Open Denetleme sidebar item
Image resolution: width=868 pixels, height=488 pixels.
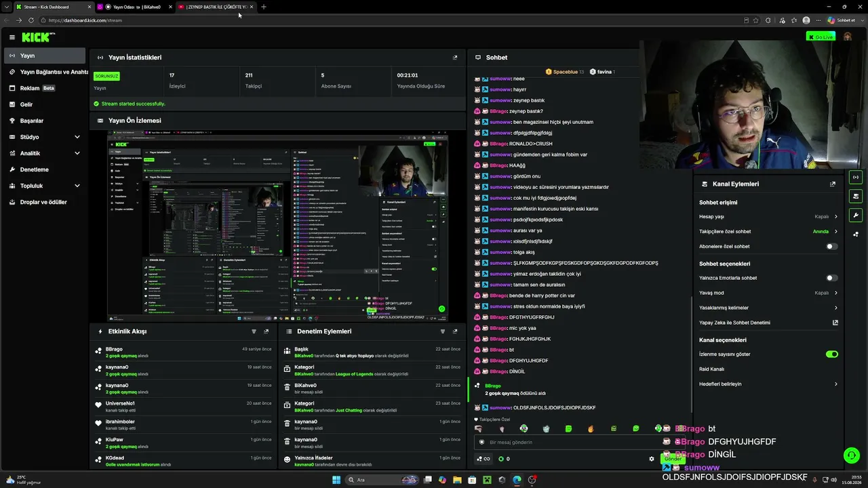pos(45,169)
